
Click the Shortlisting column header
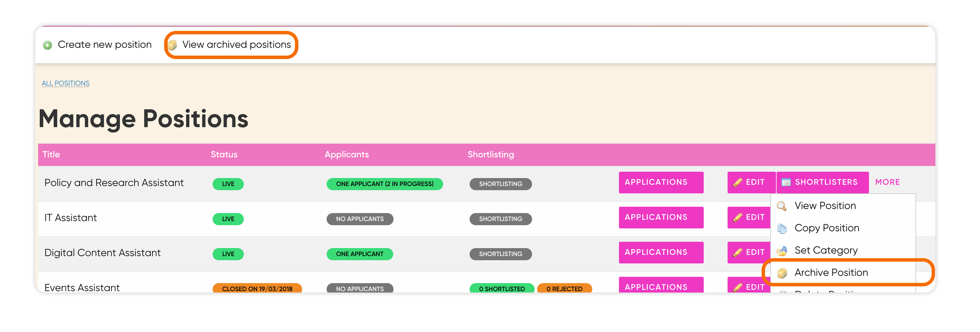pos(491,154)
